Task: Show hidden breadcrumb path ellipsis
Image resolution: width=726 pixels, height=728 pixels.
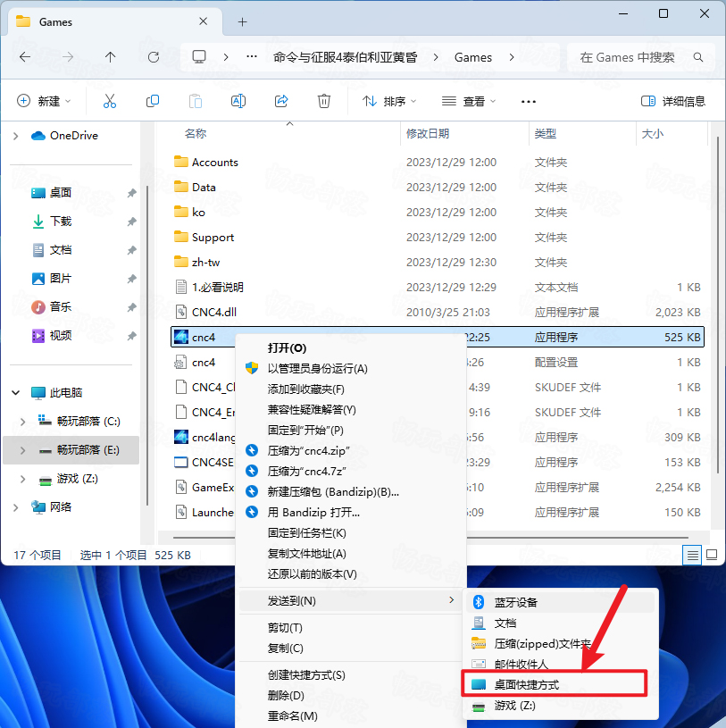Action: (x=252, y=56)
